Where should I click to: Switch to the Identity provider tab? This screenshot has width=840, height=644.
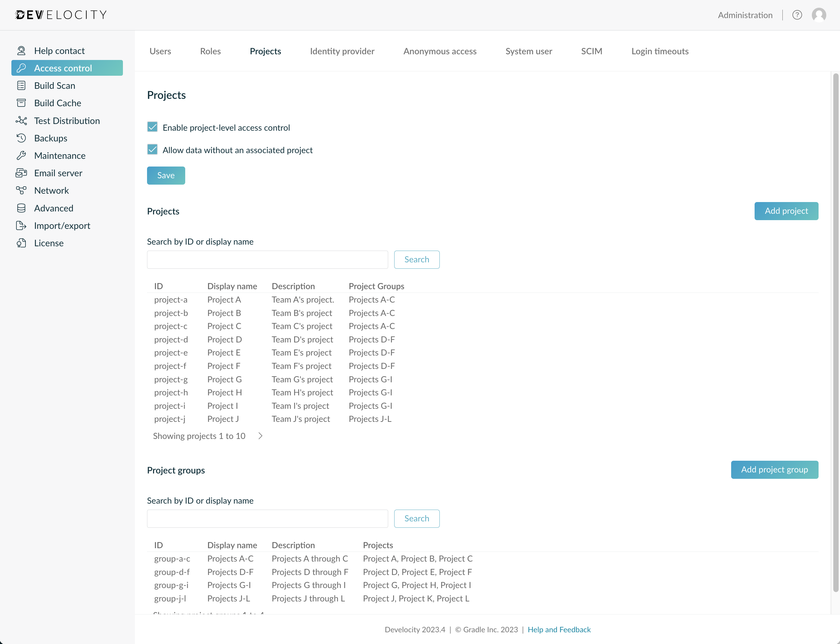[342, 51]
